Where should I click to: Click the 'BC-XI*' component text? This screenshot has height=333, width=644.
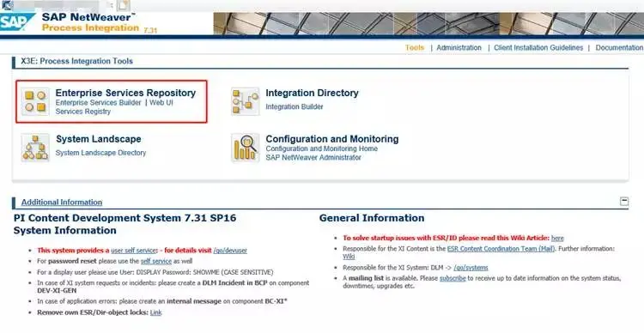point(276,301)
